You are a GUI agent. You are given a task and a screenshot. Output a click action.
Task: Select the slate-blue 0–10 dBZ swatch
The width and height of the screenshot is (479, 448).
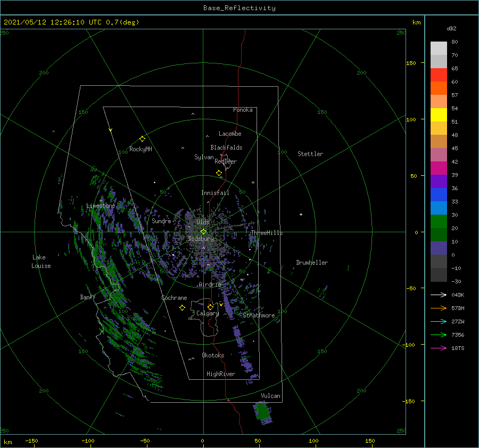(x=439, y=248)
